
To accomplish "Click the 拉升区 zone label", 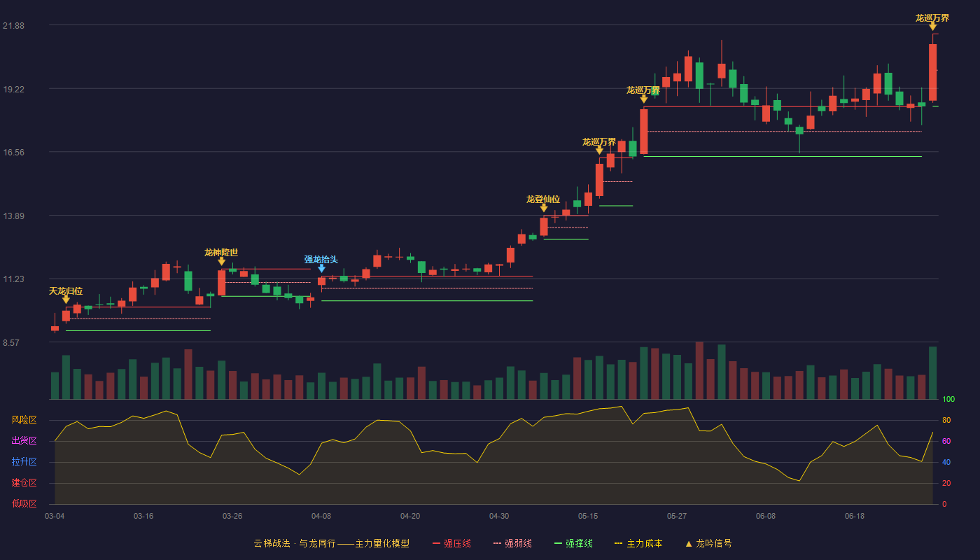I will 24,462.
